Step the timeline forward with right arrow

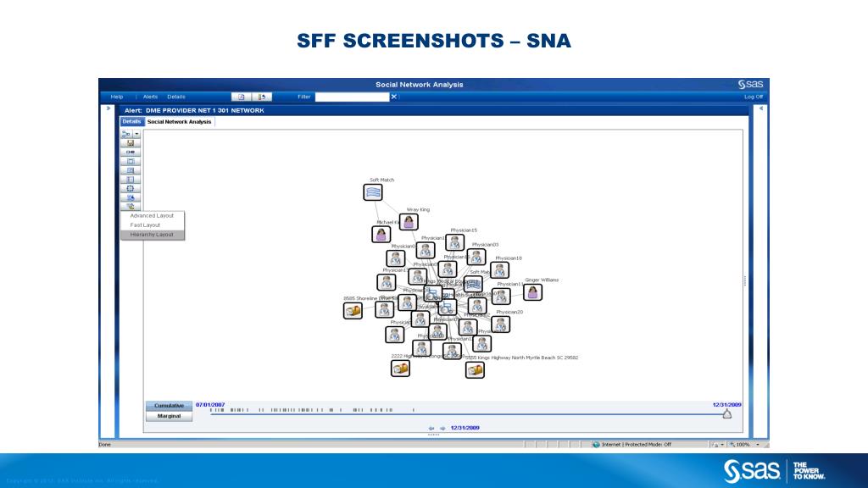442,428
